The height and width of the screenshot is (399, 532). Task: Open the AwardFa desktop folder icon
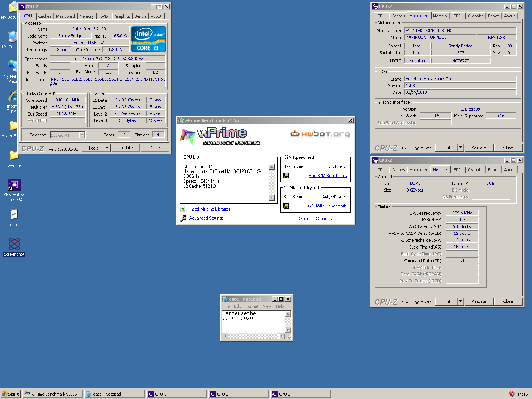[14, 125]
